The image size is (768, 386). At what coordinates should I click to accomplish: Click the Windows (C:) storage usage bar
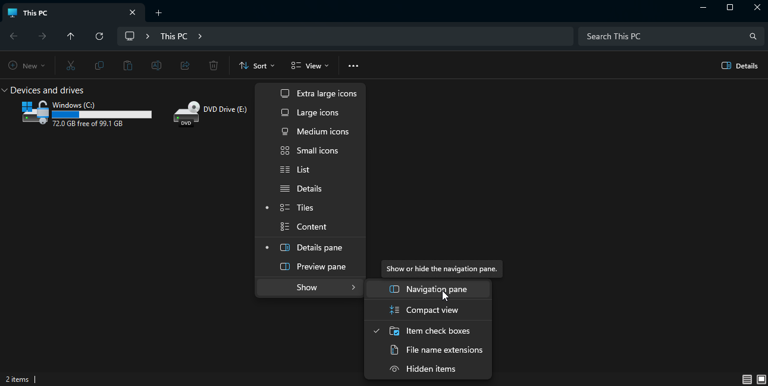101,114
